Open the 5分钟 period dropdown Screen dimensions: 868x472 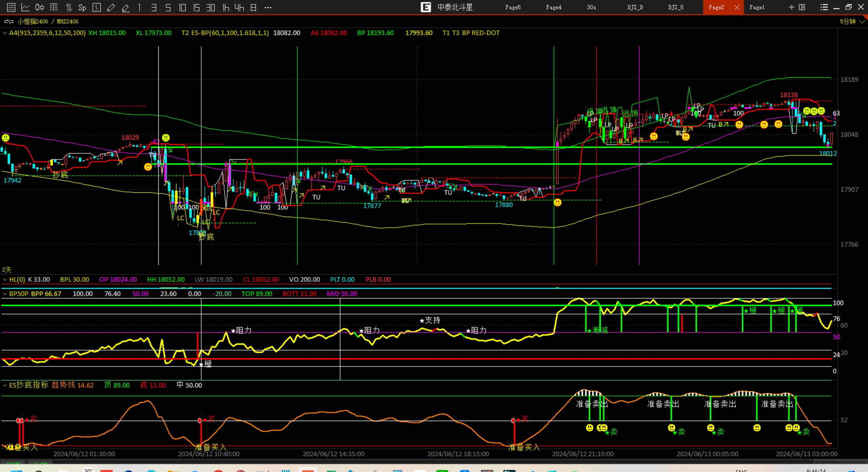click(852, 21)
